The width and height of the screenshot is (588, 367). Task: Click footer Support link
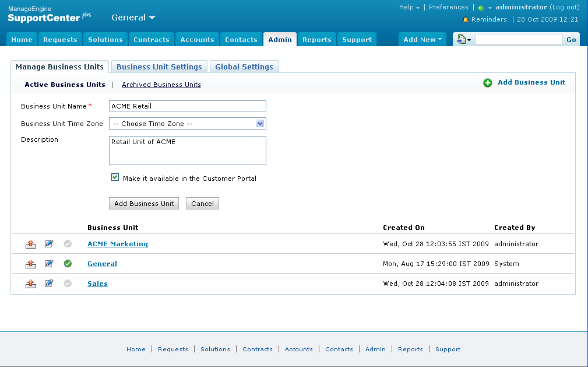pos(448,349)
